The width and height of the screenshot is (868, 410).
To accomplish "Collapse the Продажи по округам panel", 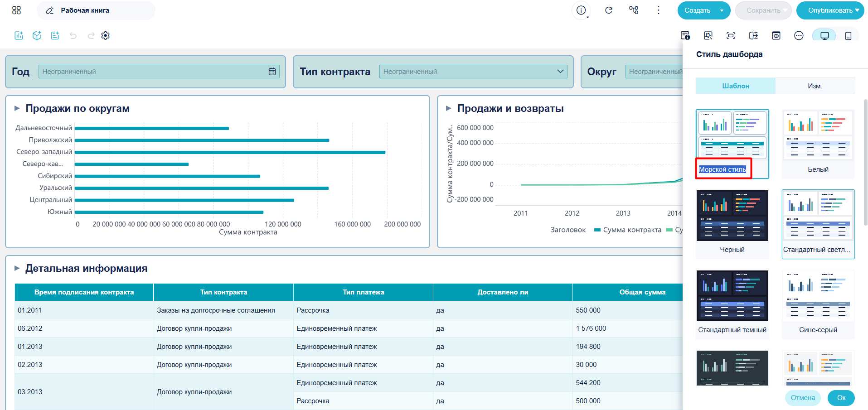I will coord(17,108).
